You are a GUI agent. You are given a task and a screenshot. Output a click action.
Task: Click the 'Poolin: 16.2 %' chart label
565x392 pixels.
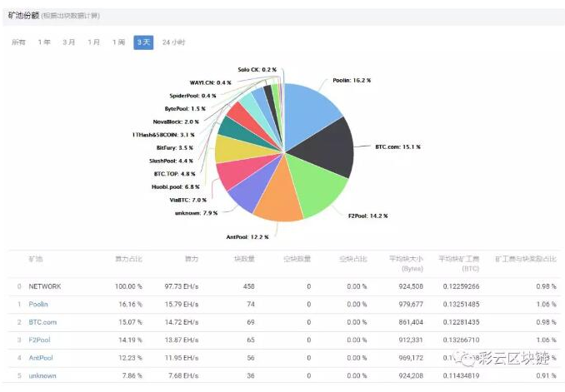[x=352, y=80]
